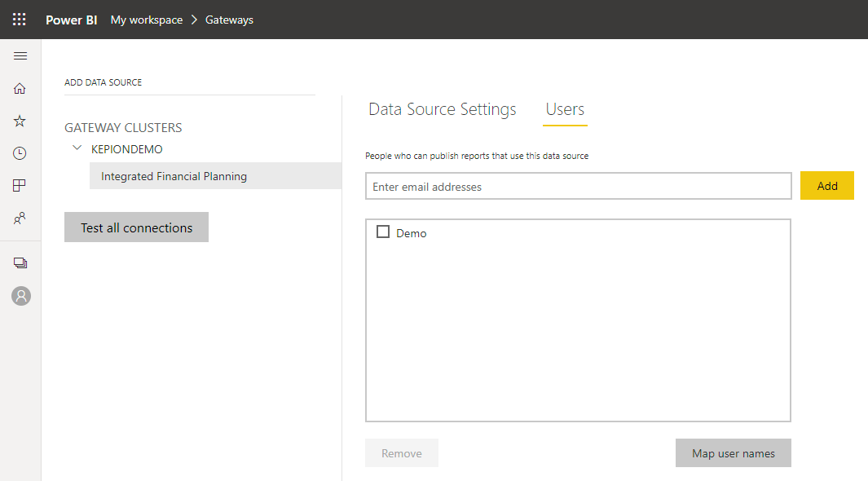
Task: Toggle the hamburger navigation menu
Action: point(20,56)
